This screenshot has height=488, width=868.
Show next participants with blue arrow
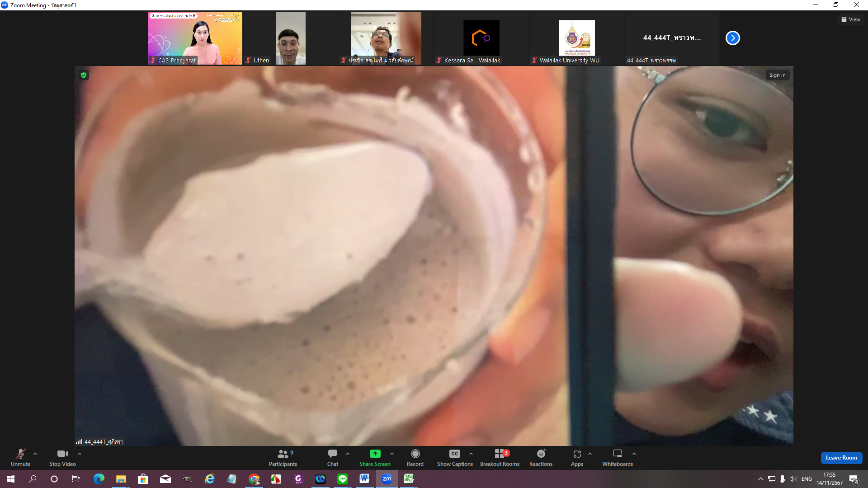pos(732,38)
